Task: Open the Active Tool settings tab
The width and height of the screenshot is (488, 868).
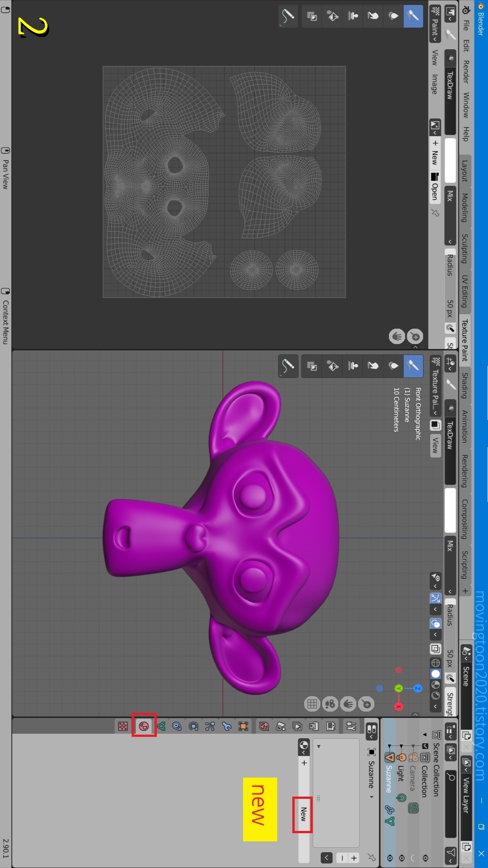Action: pyautogui.click(x=352, y=726)
